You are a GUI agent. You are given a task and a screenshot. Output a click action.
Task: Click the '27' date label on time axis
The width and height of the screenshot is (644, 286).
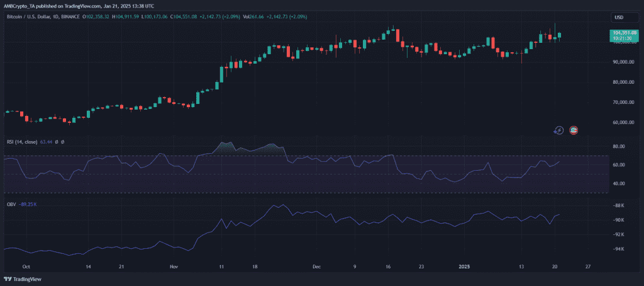(x=588, y=266)
